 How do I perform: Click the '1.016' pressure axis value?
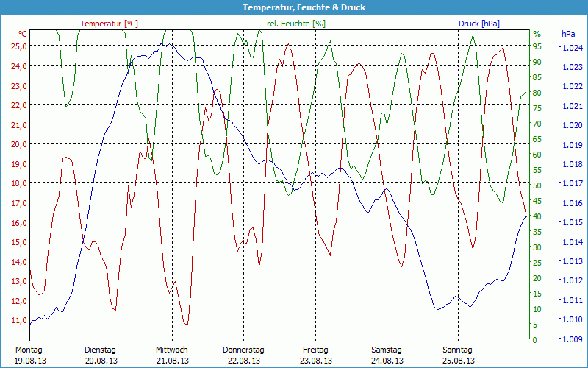tap(573, 203)
